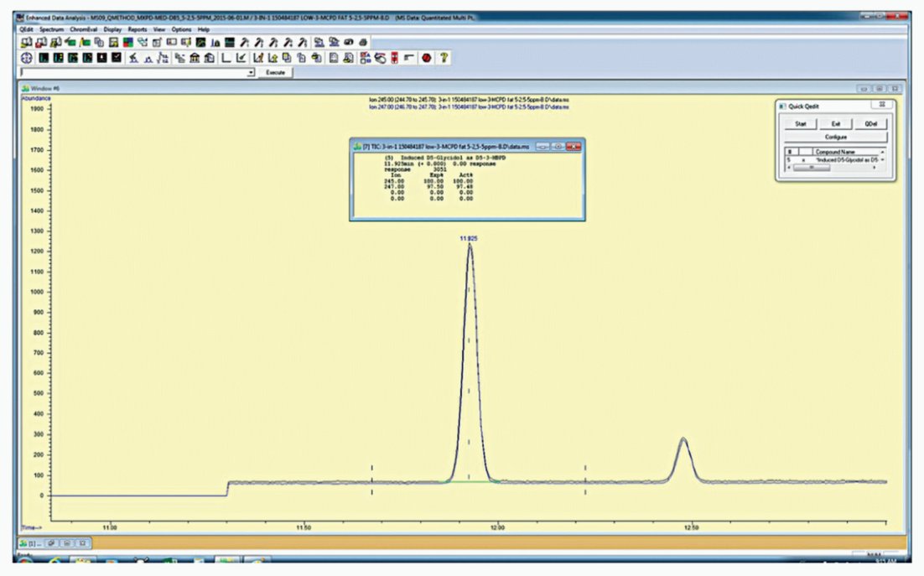Click the printer icon in top toolbar
Image resolution: width=924 pixels, height=576 pixels.
point(363,43)
